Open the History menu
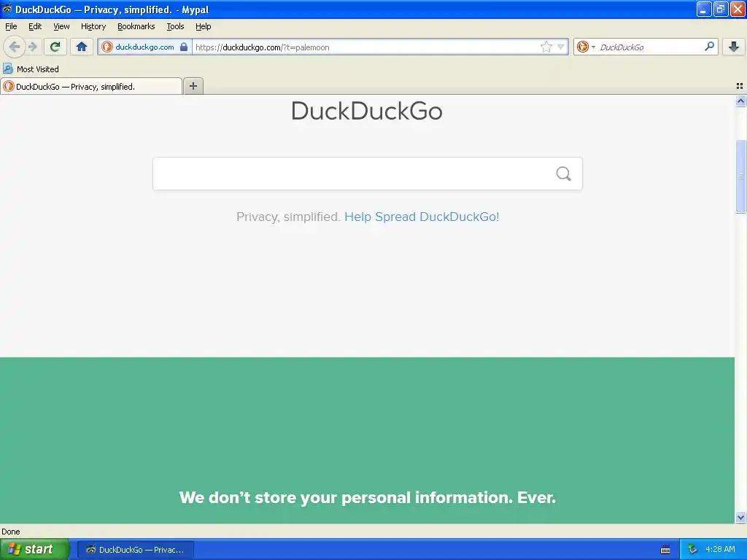 click(x=93, y=27)
